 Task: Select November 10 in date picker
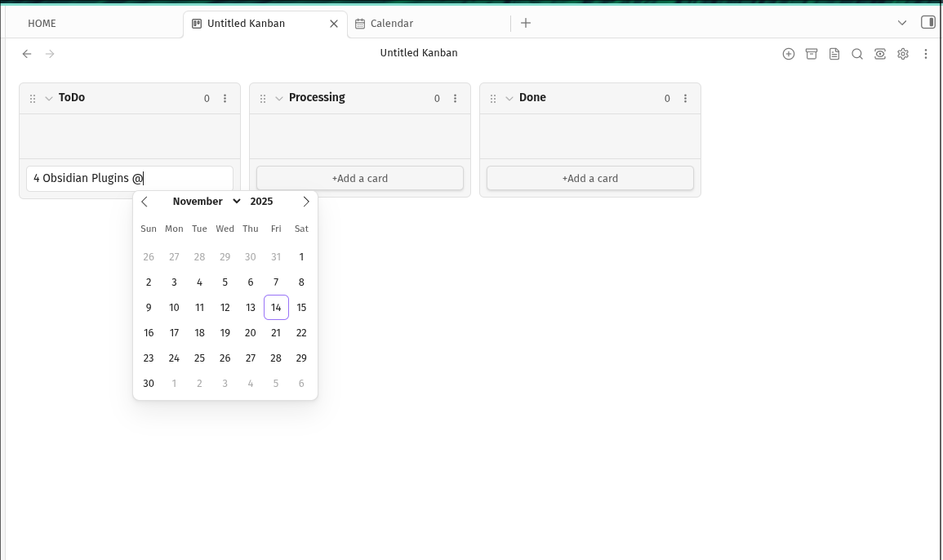point(174,308)
